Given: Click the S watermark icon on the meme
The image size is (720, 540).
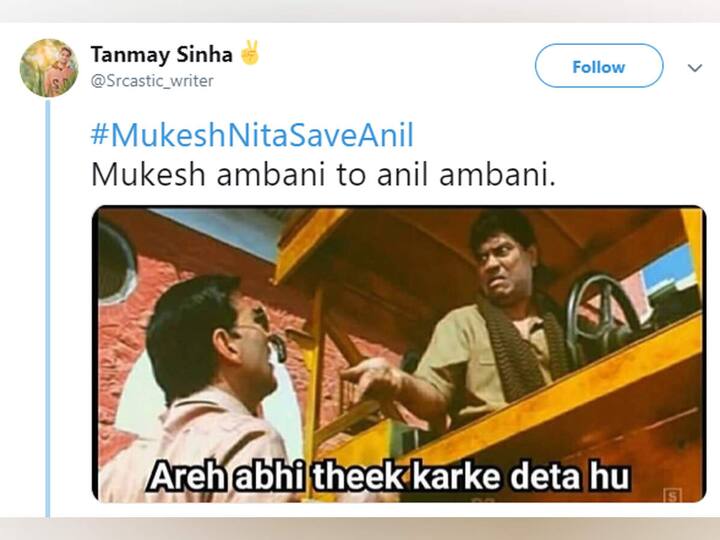Looking at the screenshot, I should click(x=673, y=495).
